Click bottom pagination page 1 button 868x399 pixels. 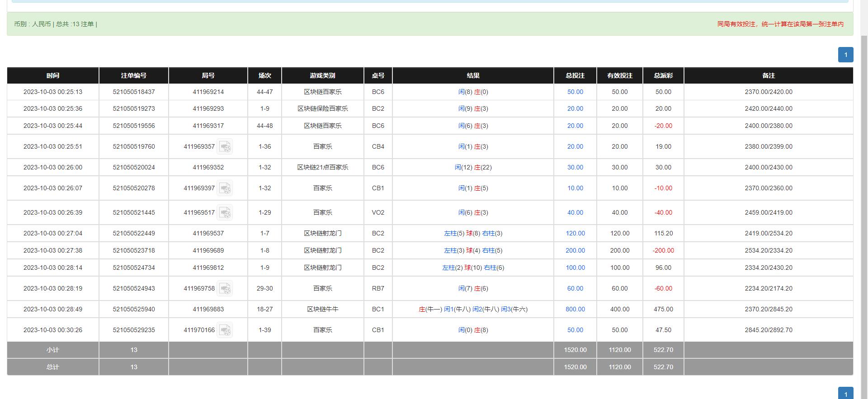click(x=845, y=394)
